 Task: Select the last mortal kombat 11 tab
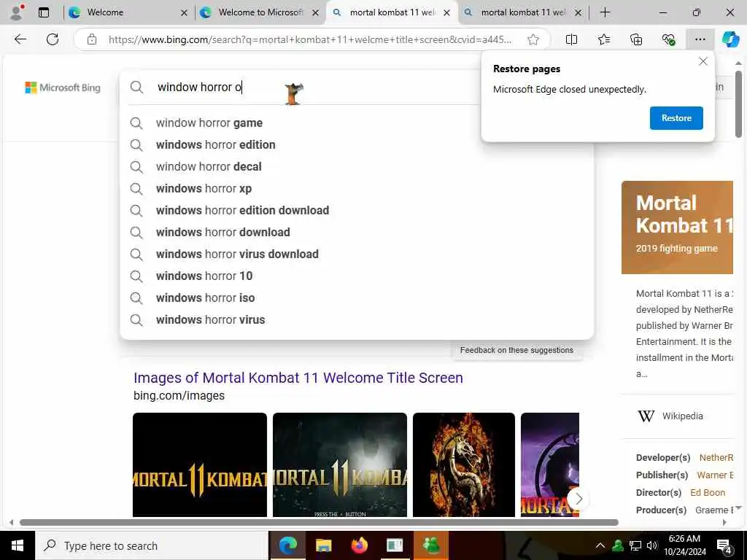523,12
